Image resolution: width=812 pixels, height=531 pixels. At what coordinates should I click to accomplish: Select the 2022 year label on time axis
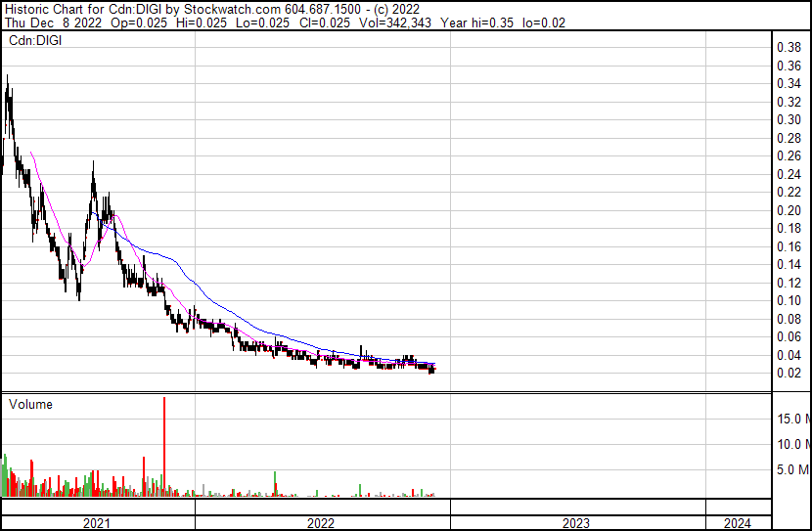pyautogui.click(x=321, y=522)
